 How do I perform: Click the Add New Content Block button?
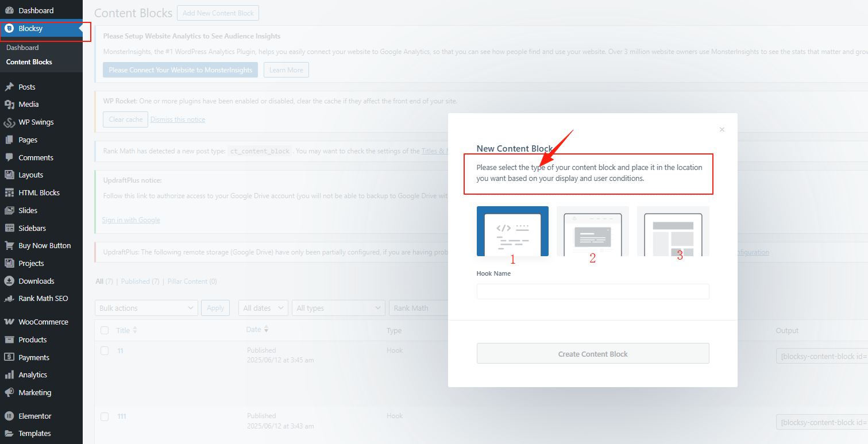pyautogui.click(x=218, y=13)
